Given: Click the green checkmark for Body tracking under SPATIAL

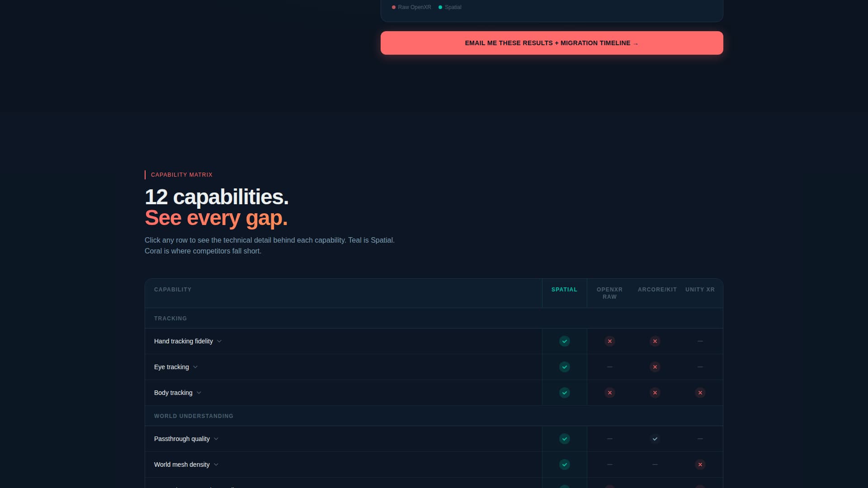Looking at the screenshot, I should click(564, 393).
